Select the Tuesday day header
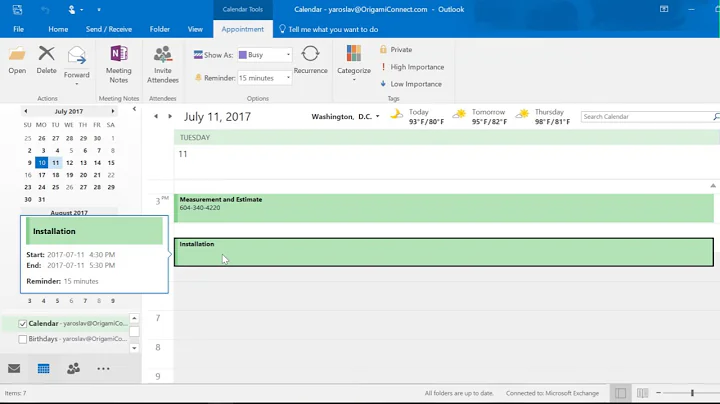Screen dimensions: 720x404 click(446, 137)
